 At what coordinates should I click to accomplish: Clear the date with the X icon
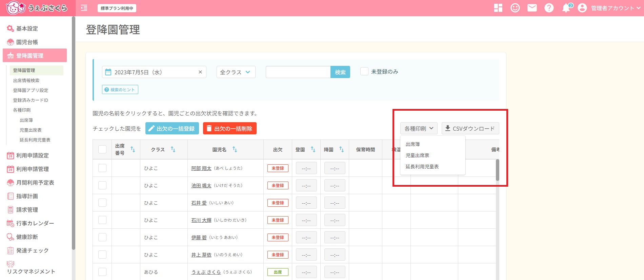[x=200, y=72]
